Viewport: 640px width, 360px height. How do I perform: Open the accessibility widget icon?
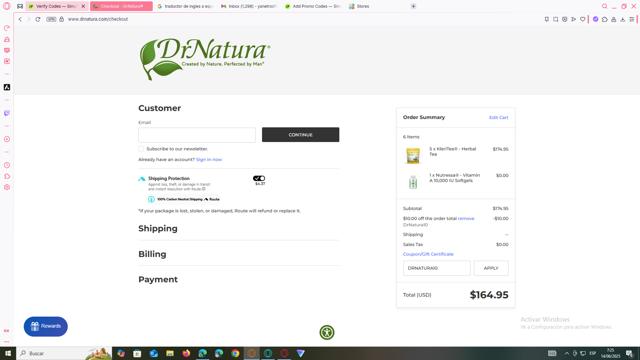(327, 332)
